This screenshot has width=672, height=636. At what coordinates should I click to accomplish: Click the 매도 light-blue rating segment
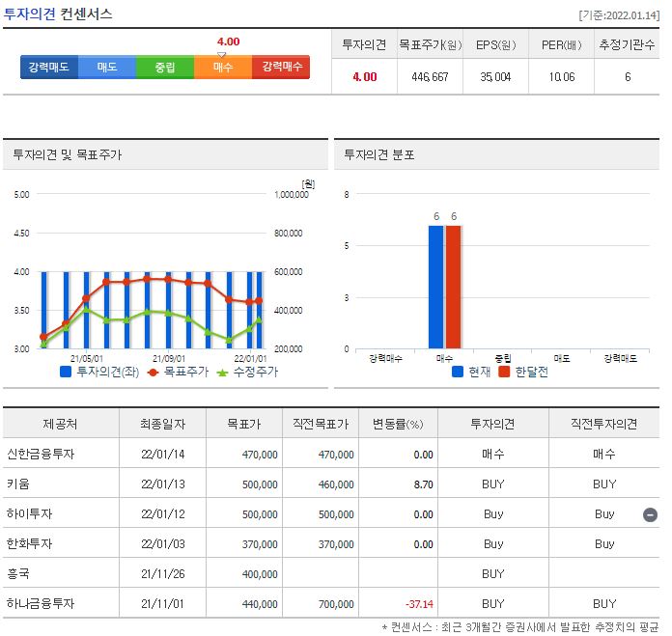tap(107, 67)
